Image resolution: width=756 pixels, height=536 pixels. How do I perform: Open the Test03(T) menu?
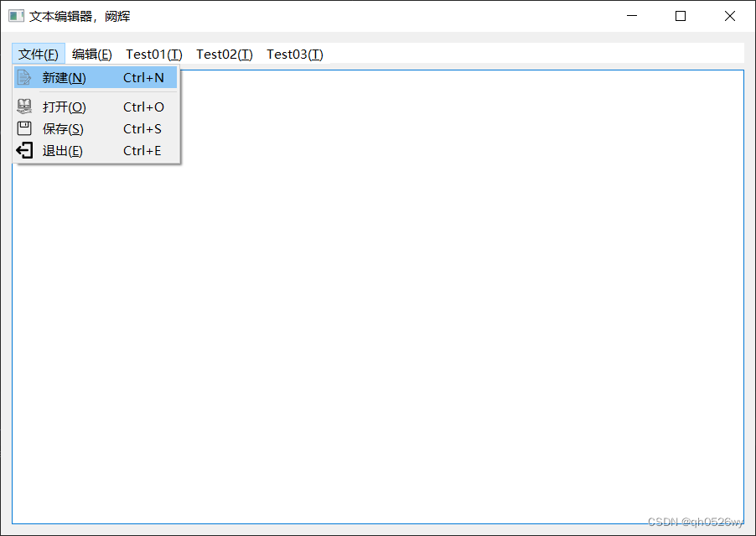click(x=295, y=54)
